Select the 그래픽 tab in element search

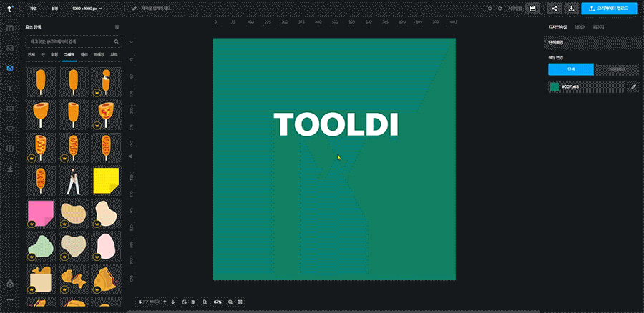point(69,54)
